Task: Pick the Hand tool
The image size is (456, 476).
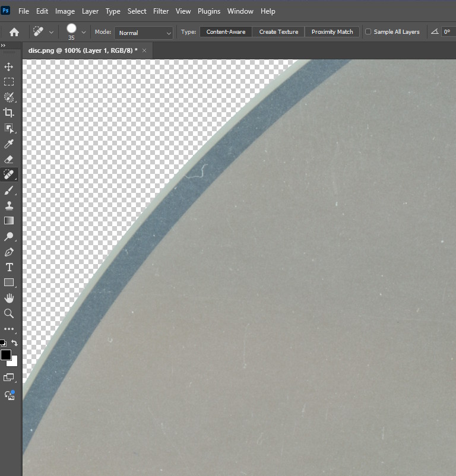Action: tap(9, 298)
